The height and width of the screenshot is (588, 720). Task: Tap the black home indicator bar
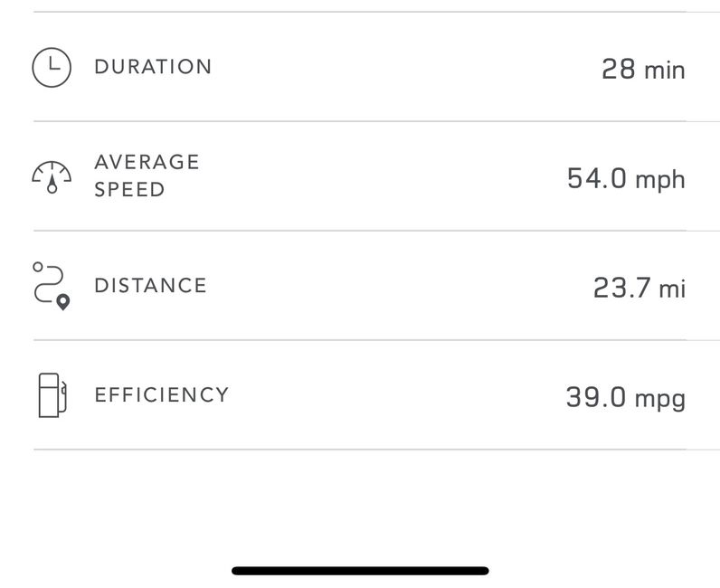[360, 571]
